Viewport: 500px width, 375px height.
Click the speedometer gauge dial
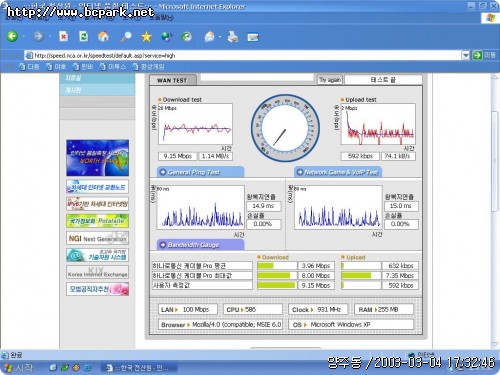coord(285,128)
